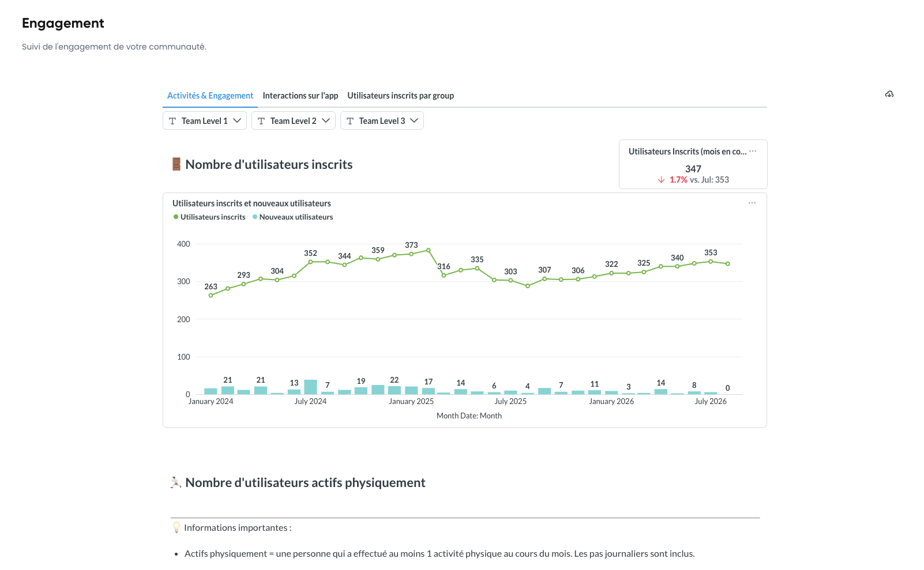
Task: Click the line data label 340
Action: click(x=677, y=258)
